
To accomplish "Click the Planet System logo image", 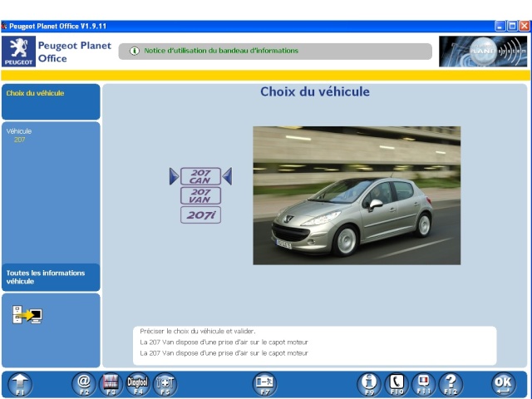I will point(483,52).
